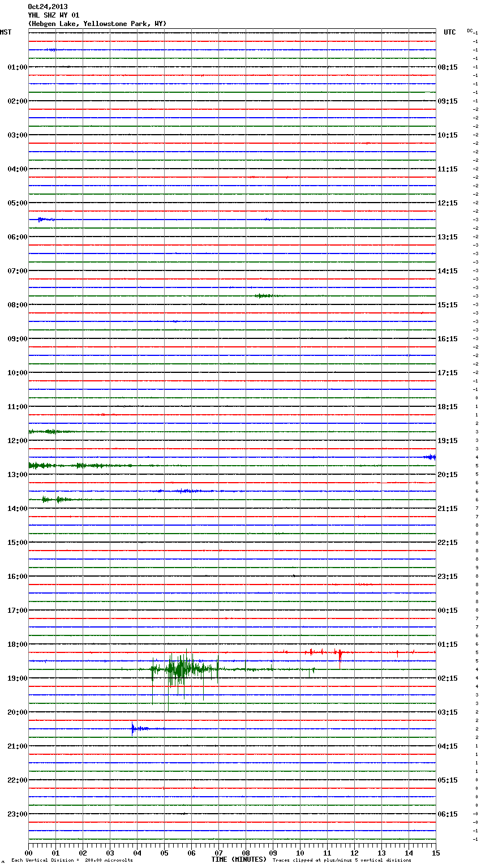This screenshot has width=481, height=868.
Task: Select the 22:00 MST hour label
Action: (18, 780)
